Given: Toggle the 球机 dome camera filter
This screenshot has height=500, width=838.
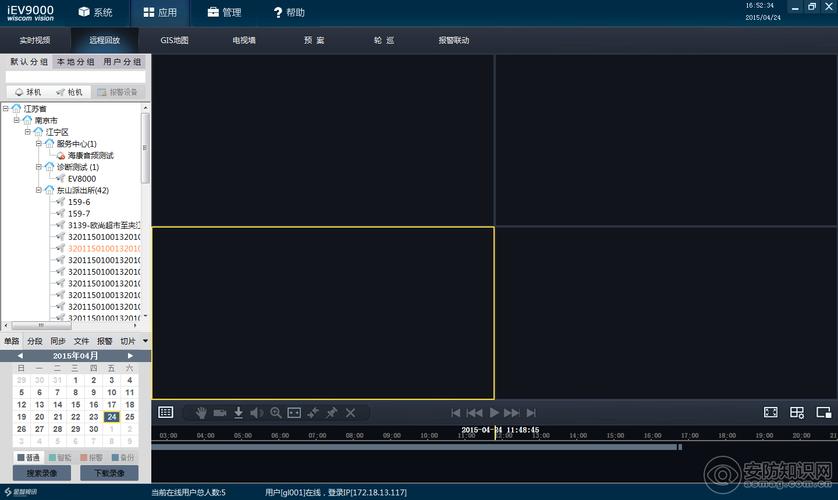Looking at the screenshot, I should [28, 92].
